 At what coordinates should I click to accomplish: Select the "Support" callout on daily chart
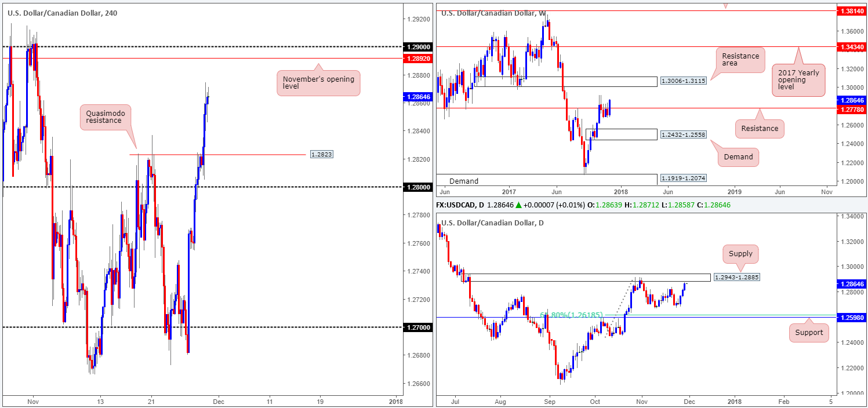point(809,332)
